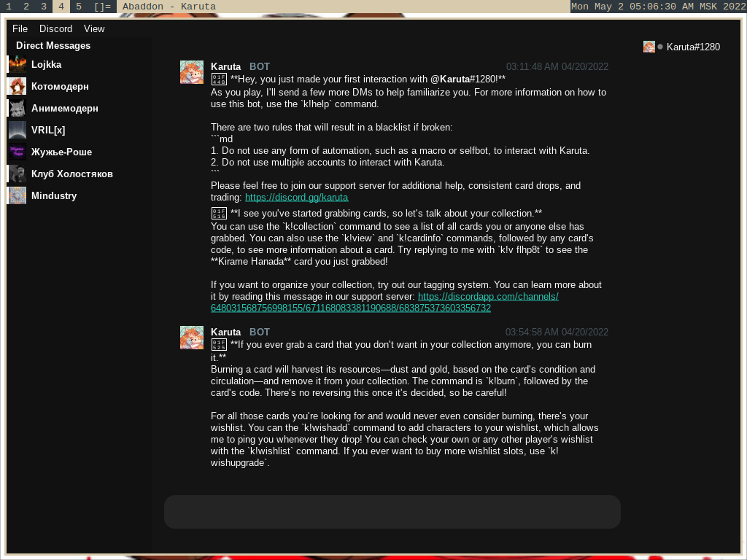This screenshot has width=747, height=560.
Task: Click Karuta#1280 avatar in the header
Action: coord(649,47)
